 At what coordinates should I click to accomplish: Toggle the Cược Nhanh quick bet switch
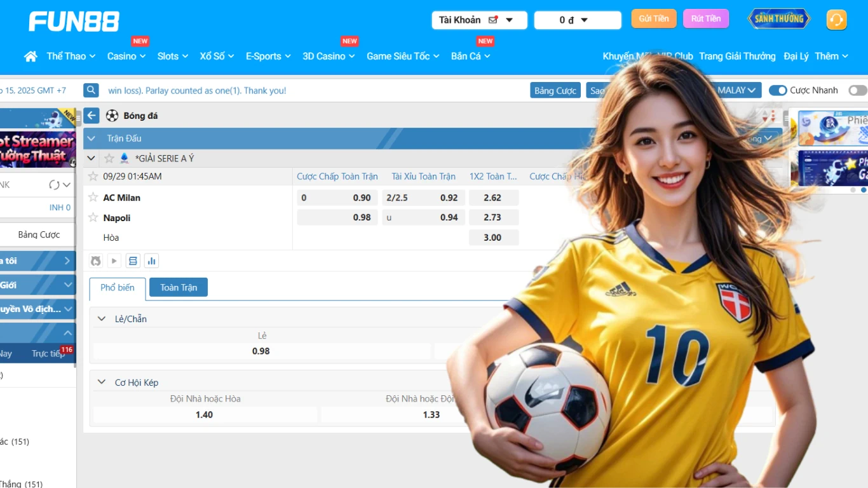[778, 90]
